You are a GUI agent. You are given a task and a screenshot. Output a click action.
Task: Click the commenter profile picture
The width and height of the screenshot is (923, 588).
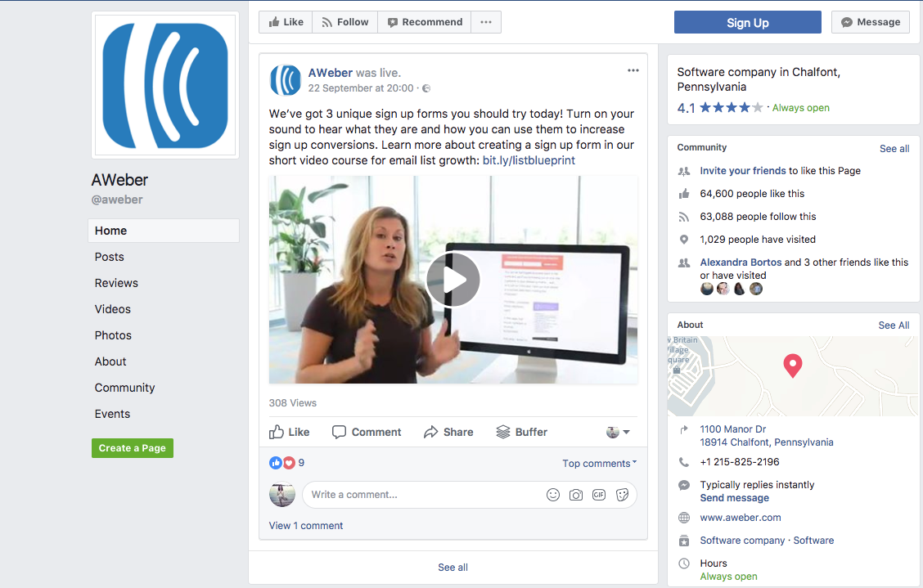click(282, 495)
